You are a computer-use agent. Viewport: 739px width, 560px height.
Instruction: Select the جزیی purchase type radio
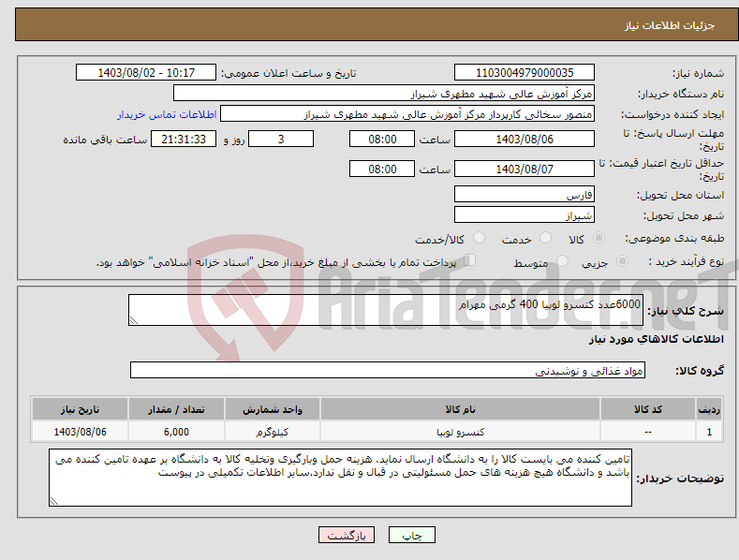coord(622,261)
